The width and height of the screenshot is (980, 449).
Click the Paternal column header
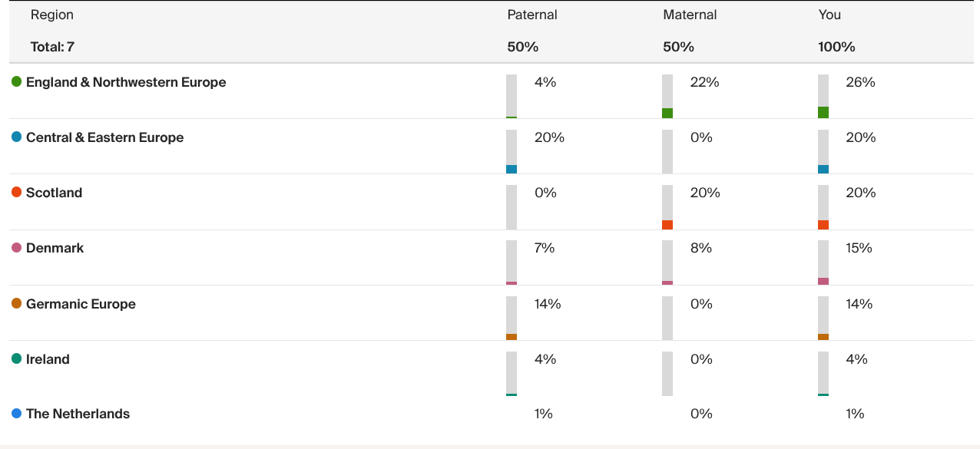[x=532, y=15]
